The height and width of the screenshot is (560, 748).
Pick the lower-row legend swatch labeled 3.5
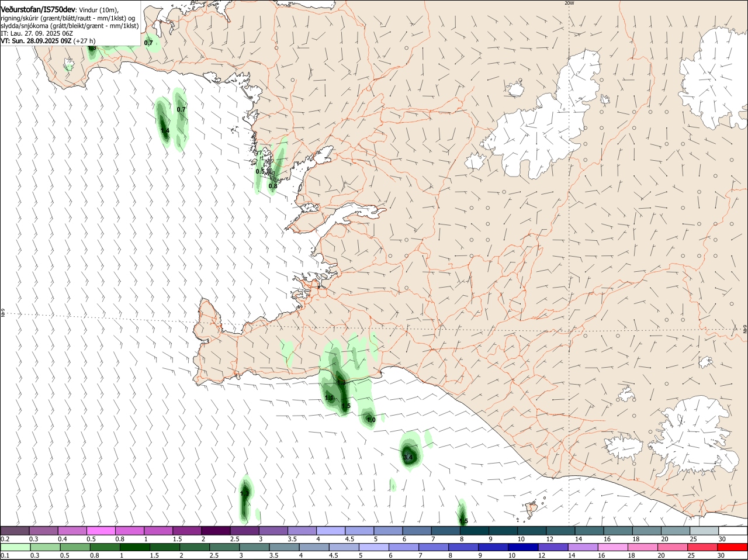pos(284,547)
